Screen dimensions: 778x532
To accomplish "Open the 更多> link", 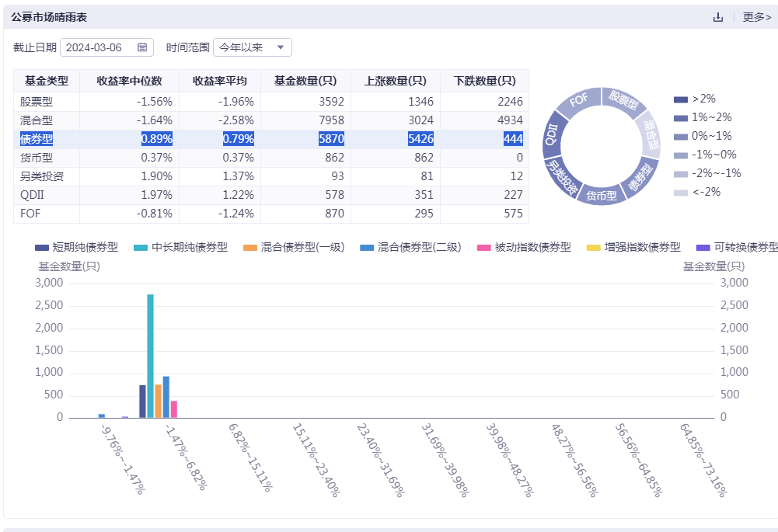I will (756, 17).
